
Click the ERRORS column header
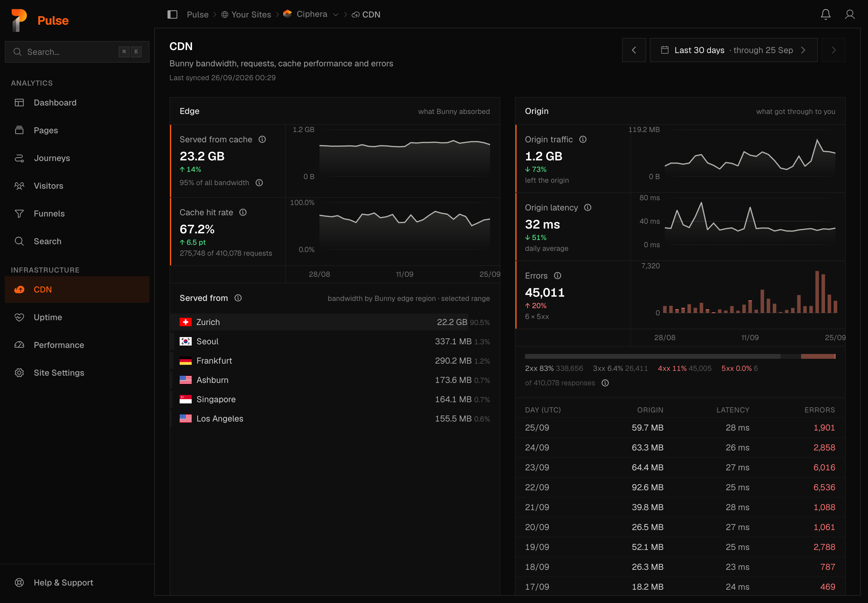819,410
